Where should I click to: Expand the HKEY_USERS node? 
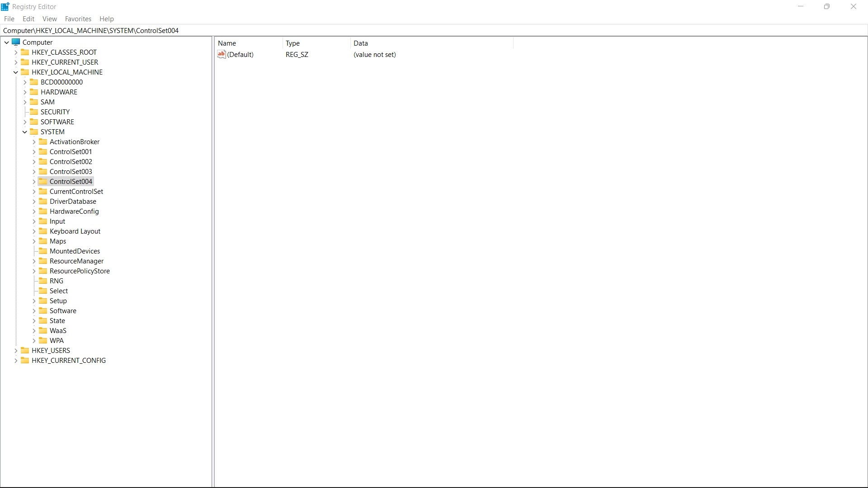pyautogui.click(x=16, y=351)
